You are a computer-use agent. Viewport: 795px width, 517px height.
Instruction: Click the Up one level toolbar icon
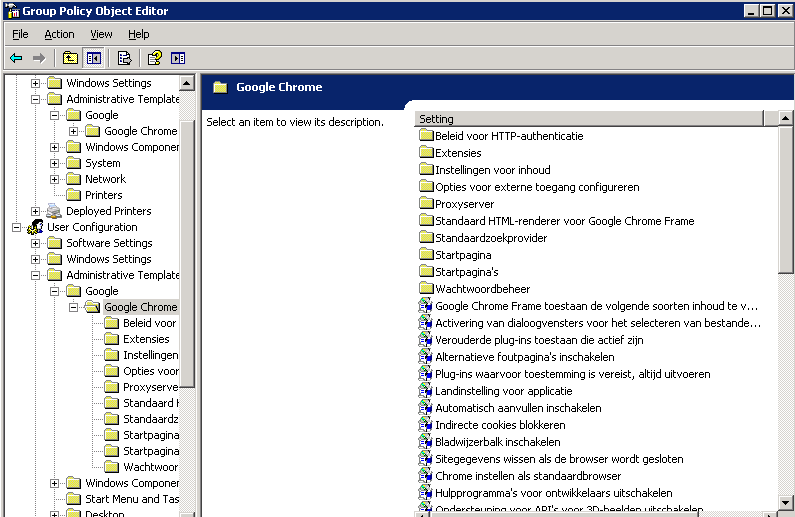[x=70, y=58]
